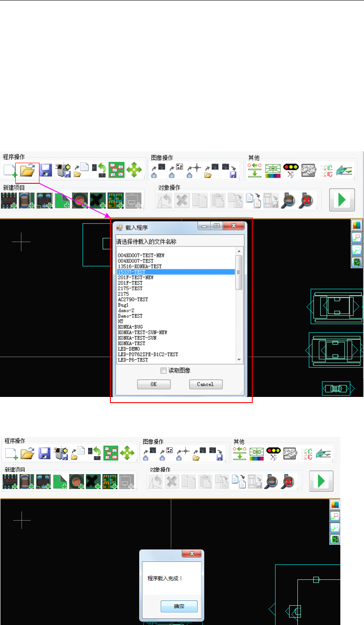Click green undo arrow icon in 程序载入完成 screenshot
The height and width of the screenshot is (625, 364).
pos(93,454)
